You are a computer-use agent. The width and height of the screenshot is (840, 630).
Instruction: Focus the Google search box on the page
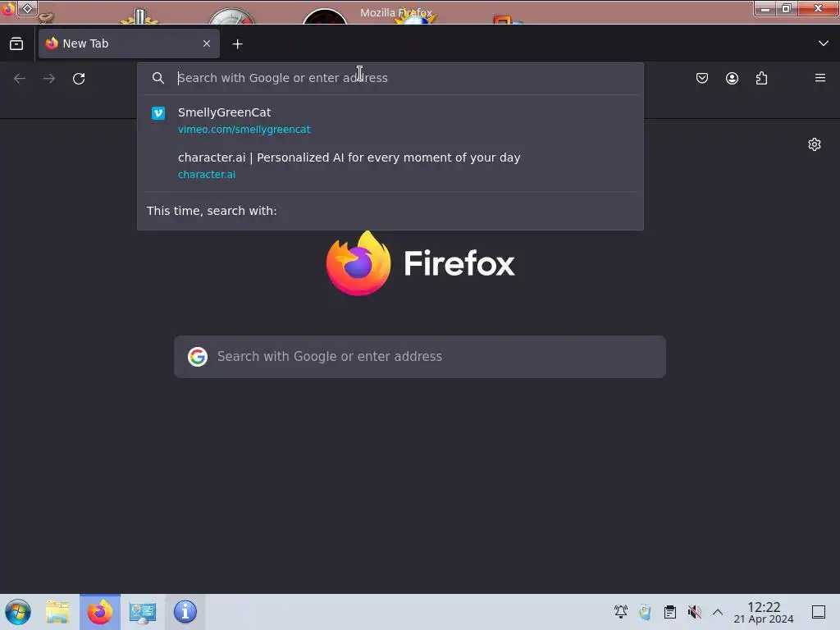420,357
